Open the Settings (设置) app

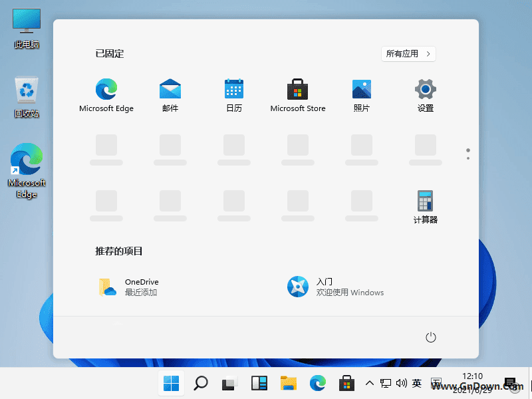425,90
